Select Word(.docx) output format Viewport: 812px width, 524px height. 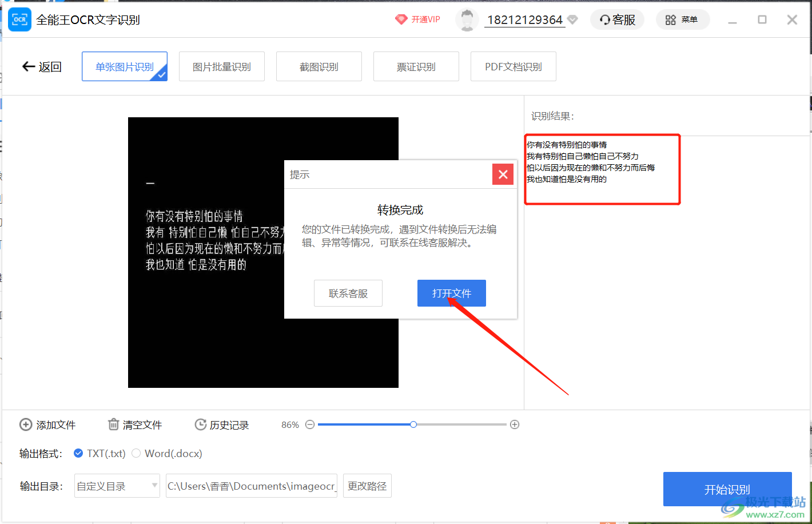167,454
